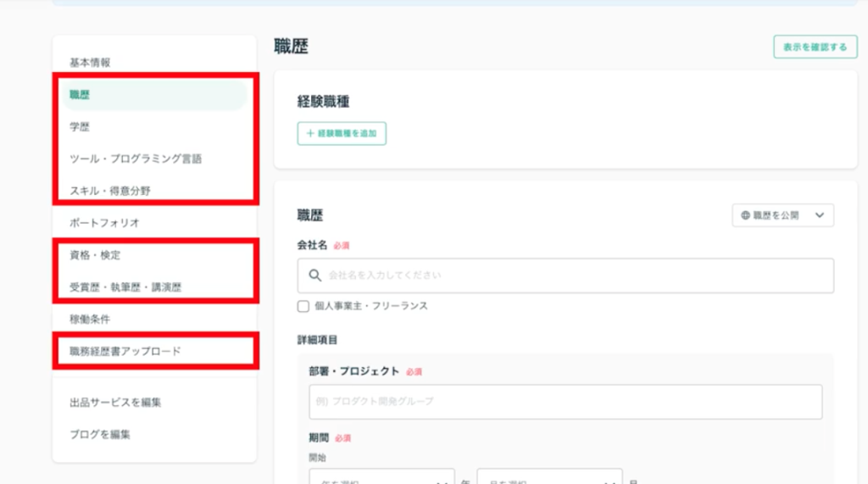This screenshot has width=868, height=484.
Task: Select 稼働条件 in the sidebar
Action: tap(90, 320)
